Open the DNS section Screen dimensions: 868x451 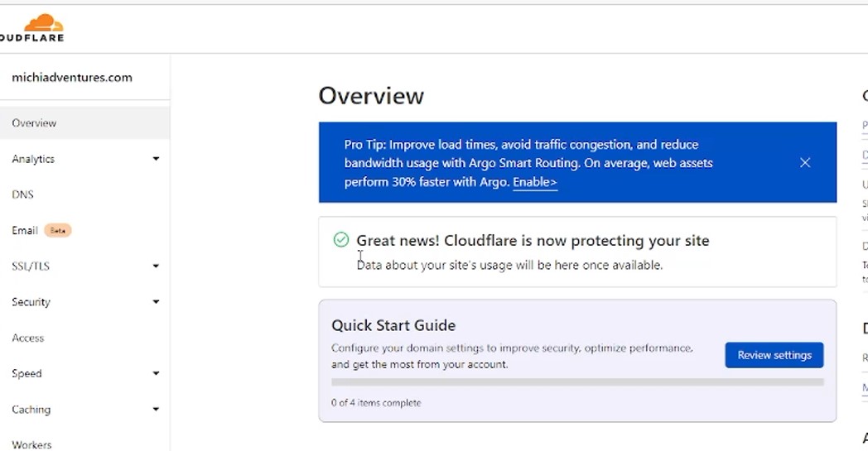pyautogui.click(x=22, y=194)
